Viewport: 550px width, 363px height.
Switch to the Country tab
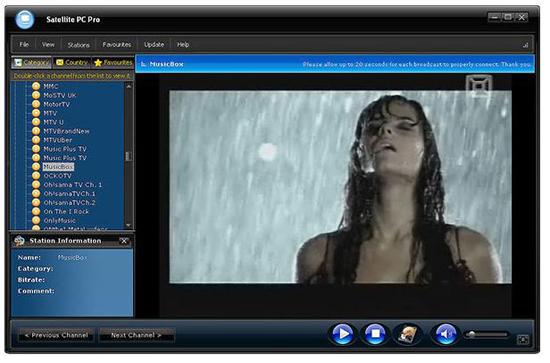(x=73, y=63)
